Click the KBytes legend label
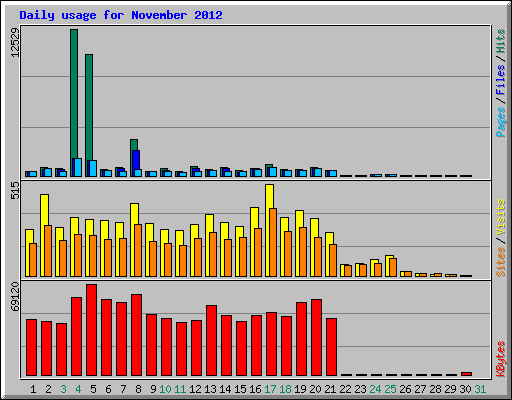 [x=501, y=359]
